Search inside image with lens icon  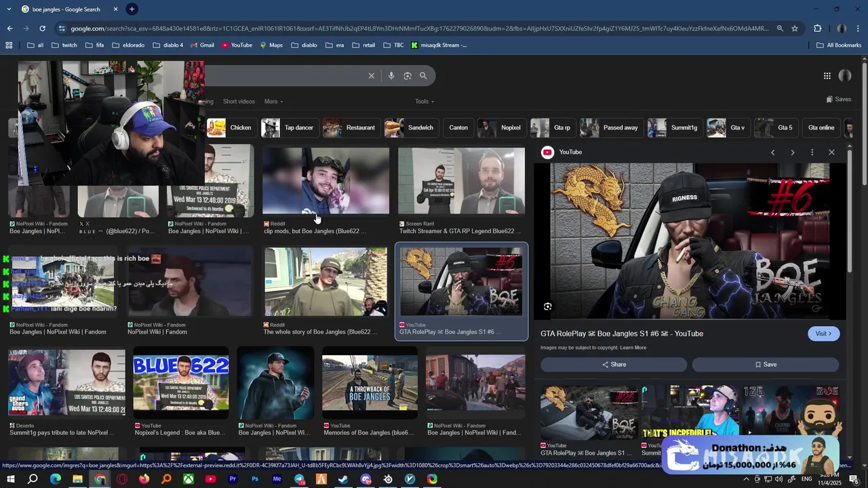coord(548,306)
